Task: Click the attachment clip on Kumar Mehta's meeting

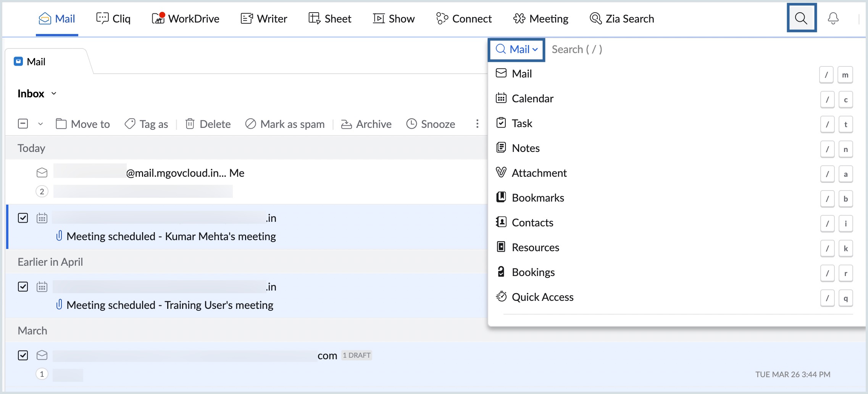Action: point(59,236)
